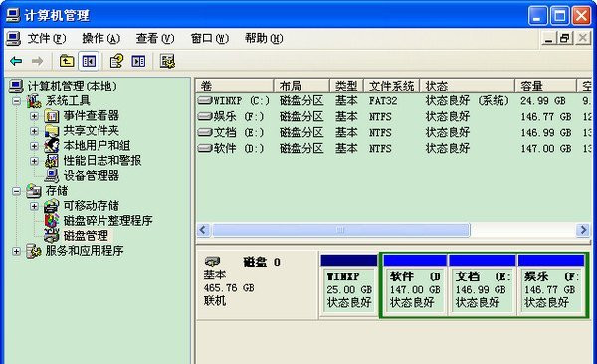Restore the inner MMC child window
This screenshot has width=597, height=364.
click(565, 38)
